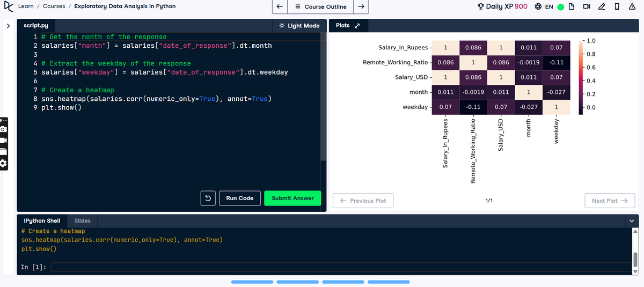Image resolution: width=644 pixels, height=287 pixels.
Task: Collapse the IPython Shell panel chevron
Action: pyautogui.click(x=631, y=220)
